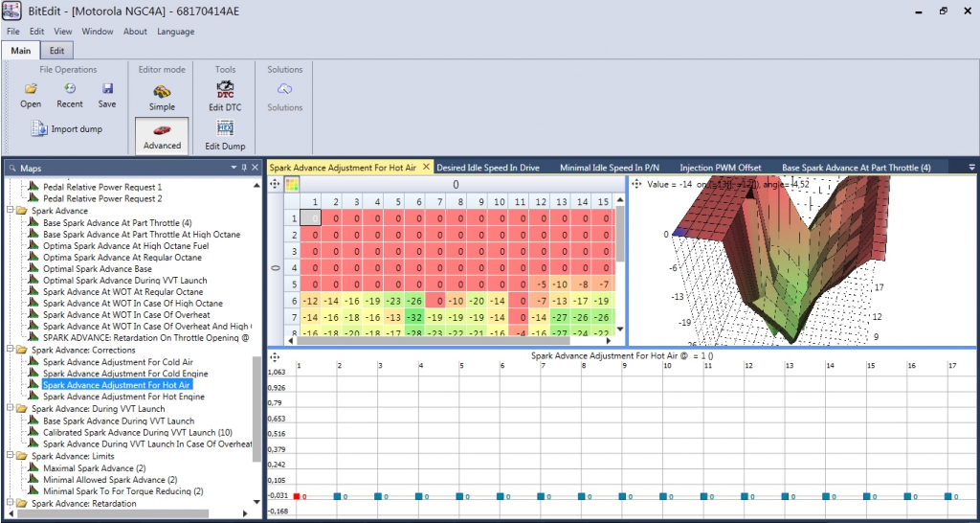Select Spark Advance Adjustment For Cold Air
Image resolution: width=980 pixels, height=523 pixels.
pyautogui.click(x=118, y=362)
